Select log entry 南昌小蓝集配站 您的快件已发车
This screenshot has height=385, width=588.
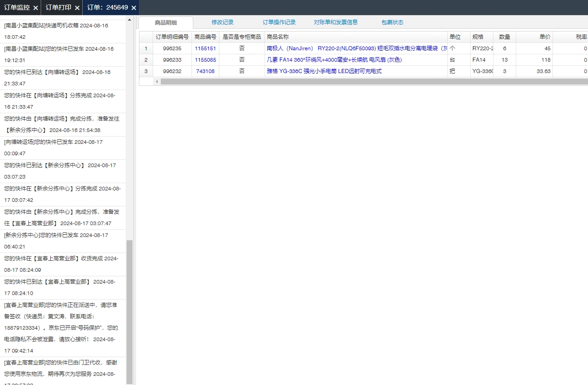pyautogui.click(x=62, y=54)
